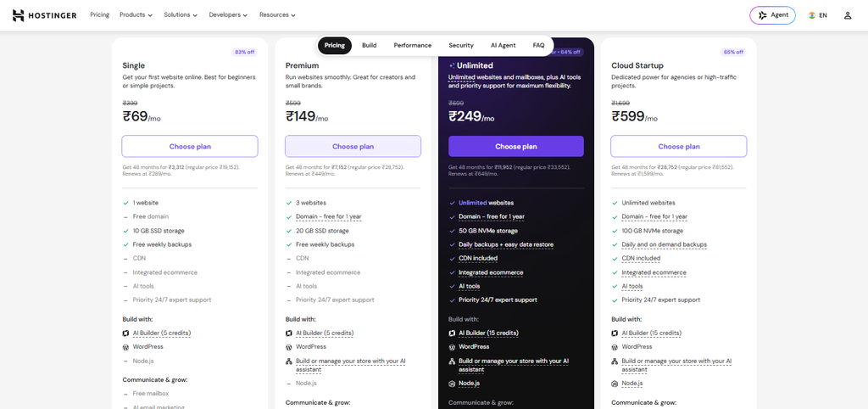
Task: Click AI Builder (15 credits) in Cloud Startup
Action: click(652, 333)
